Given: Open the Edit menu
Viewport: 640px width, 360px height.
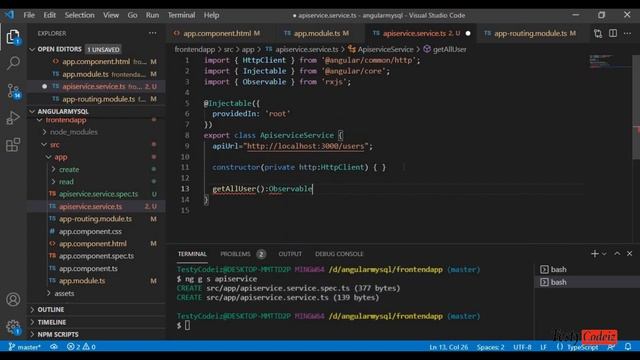Looking at the screenshot, I should [x=49, y=15].
